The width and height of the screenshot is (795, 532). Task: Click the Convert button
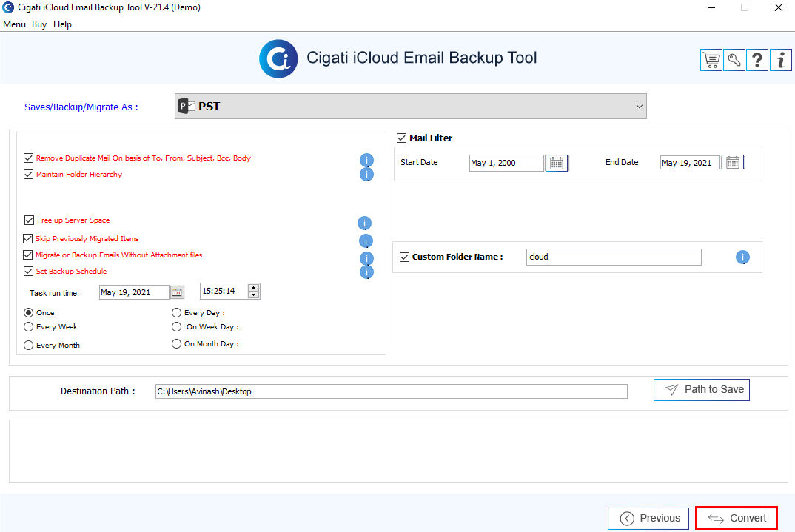737,519
